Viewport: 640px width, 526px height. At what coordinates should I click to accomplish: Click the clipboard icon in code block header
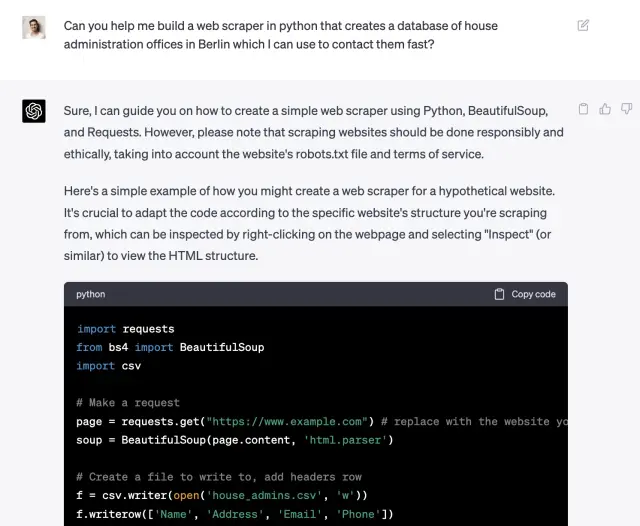point(500,294)
